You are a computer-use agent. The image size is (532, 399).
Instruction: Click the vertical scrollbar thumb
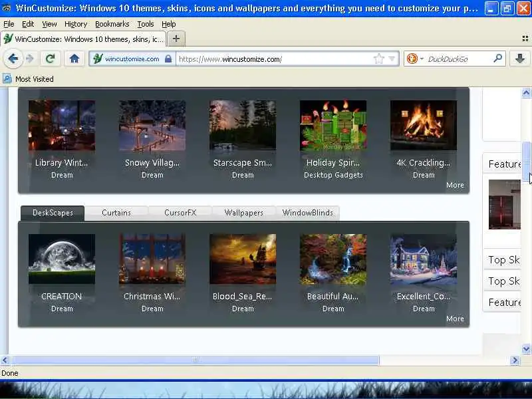(x=526, y=162)
